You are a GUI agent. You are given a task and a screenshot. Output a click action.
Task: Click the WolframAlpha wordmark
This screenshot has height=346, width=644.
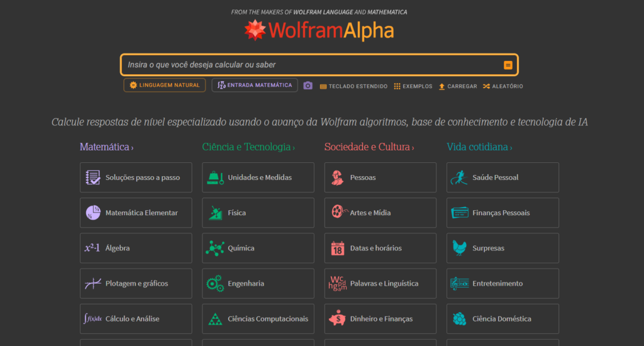(x=331, y=31)
